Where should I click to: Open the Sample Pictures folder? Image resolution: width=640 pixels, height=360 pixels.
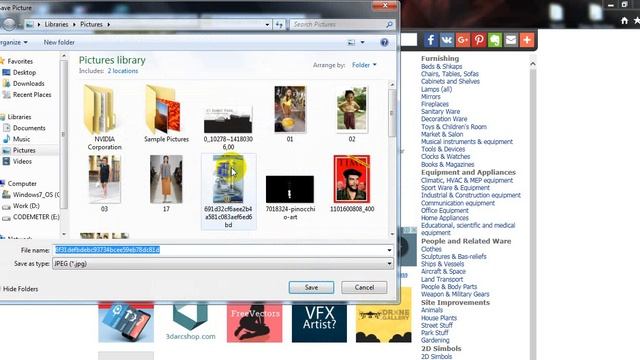coord(166,114)
